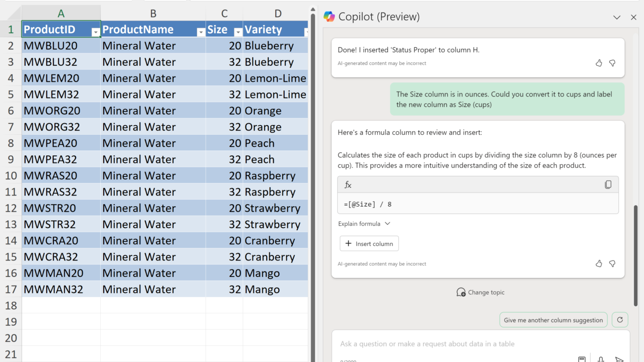Image resolution: width=644 pixels, height=362 pixels.
Task: Click Change topic
Action: [480, 292]
